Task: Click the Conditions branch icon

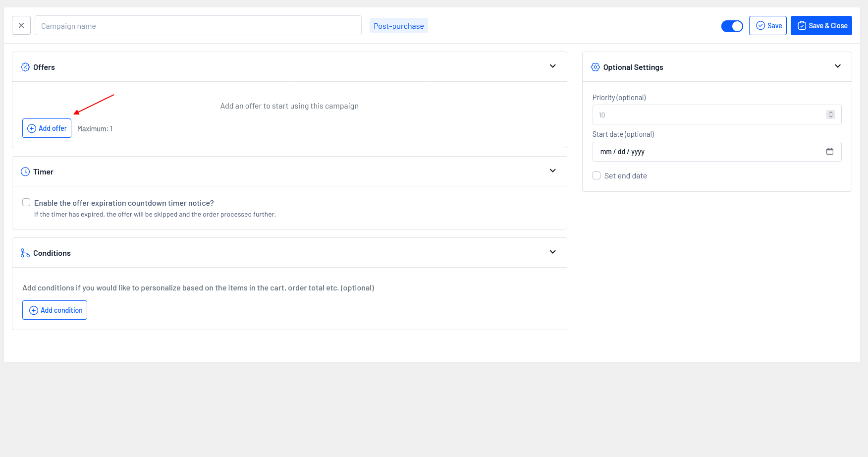Action: pyautogui.click(x=25, y=253)
